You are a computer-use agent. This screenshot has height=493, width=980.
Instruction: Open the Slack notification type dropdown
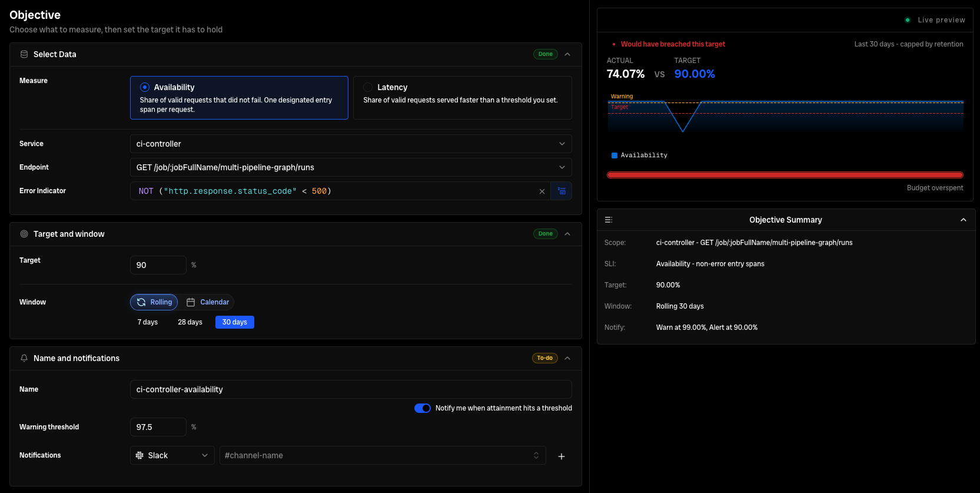click(x=172, y=455)
